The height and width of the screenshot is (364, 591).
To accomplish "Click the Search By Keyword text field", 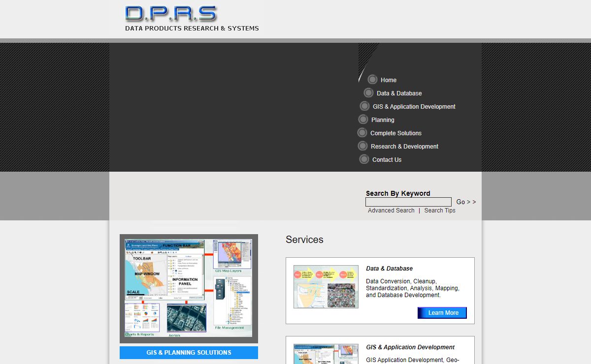I will pos(408,202).
